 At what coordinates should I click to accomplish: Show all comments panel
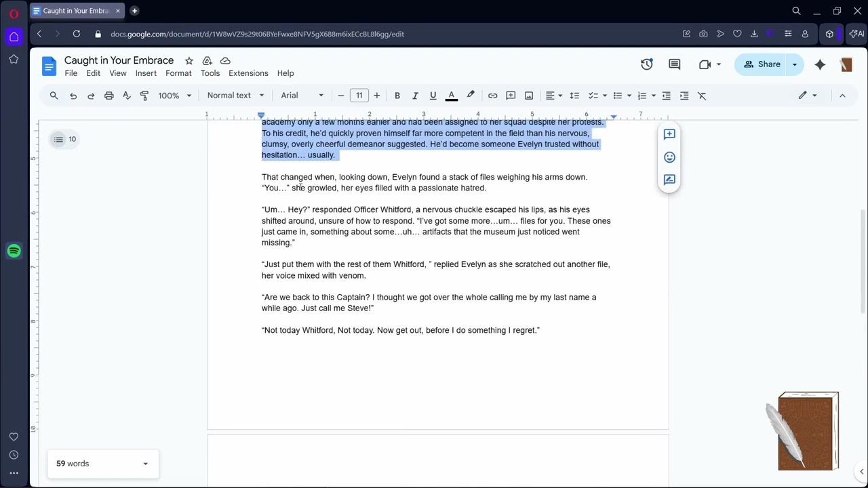[674, 64]
